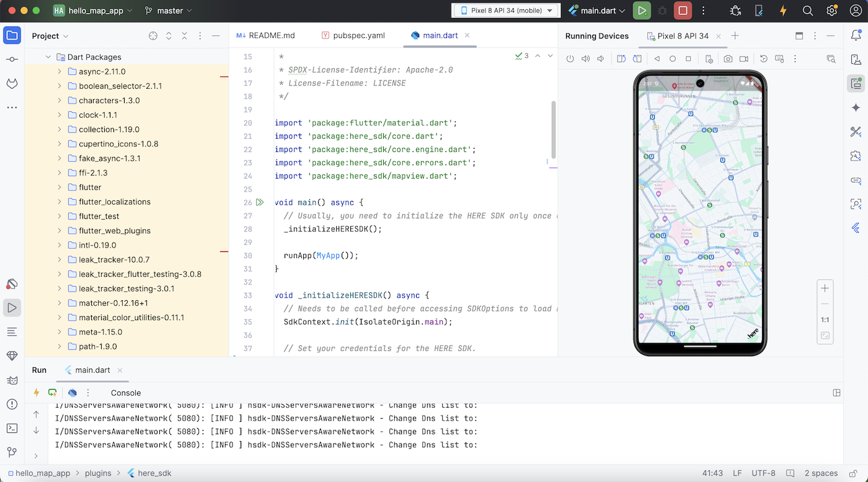Click the Attach Debugger to process icon

pyautogui.click(x=735, y=11)
